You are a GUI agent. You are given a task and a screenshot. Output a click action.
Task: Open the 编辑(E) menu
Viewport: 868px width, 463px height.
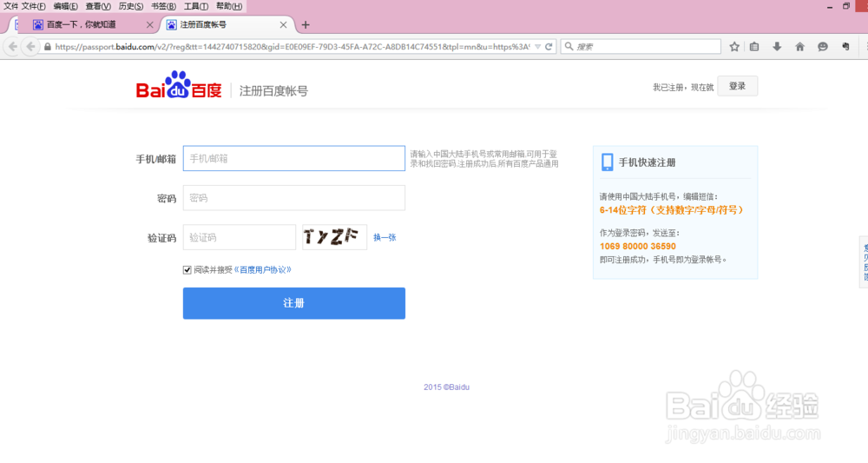pyautogui.click(x=65, y=6)
